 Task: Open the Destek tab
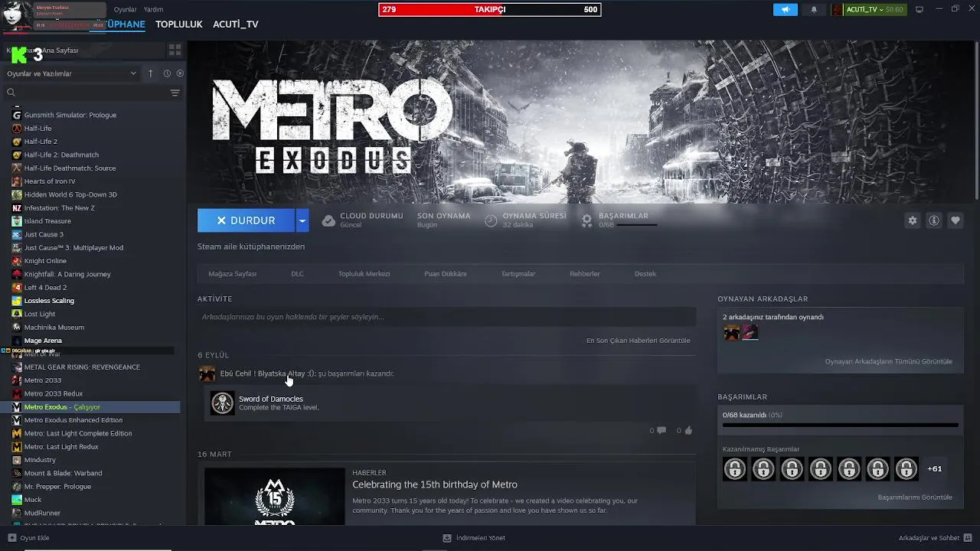coord(645,274)
